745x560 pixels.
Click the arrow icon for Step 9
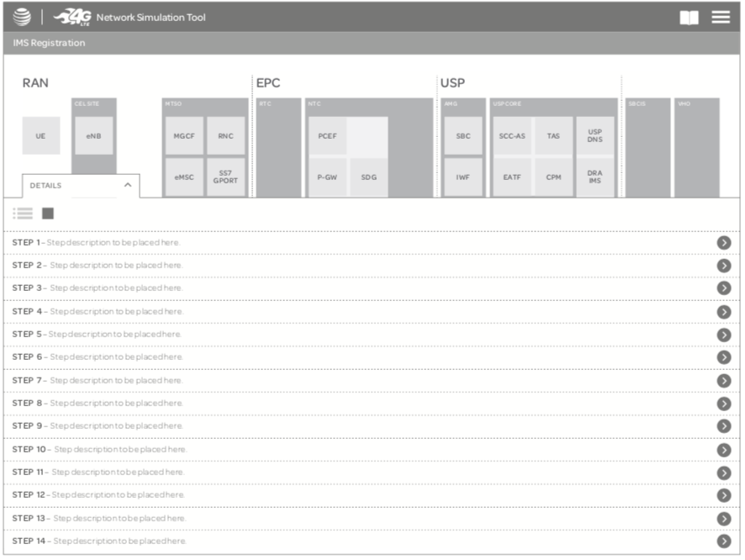point(724,427)
